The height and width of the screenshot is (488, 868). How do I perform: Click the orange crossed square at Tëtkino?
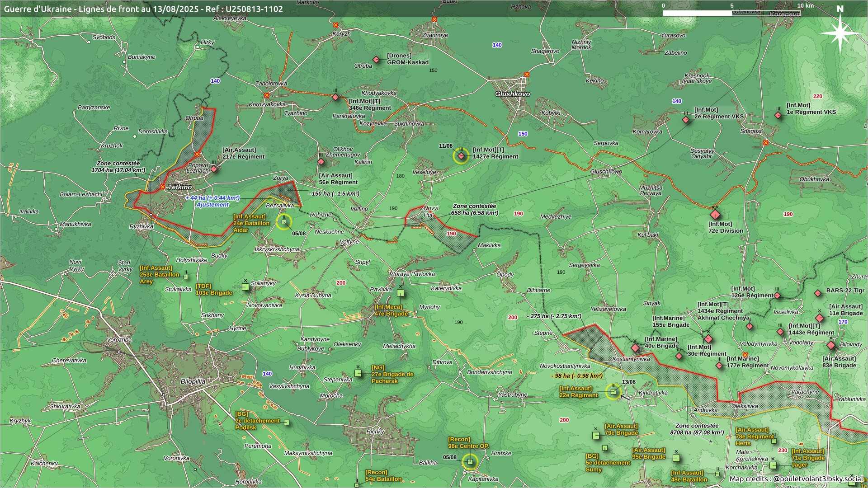tap(163, 187)
